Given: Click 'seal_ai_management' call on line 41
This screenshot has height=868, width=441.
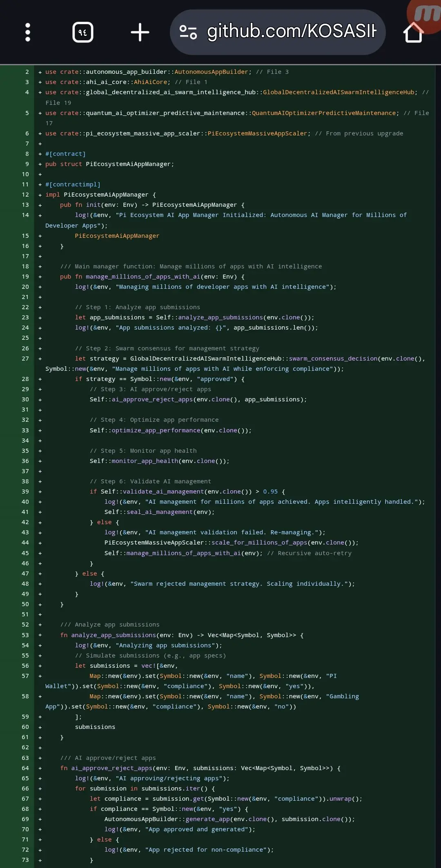Looking at the screenshot, I should pos(160,512).
